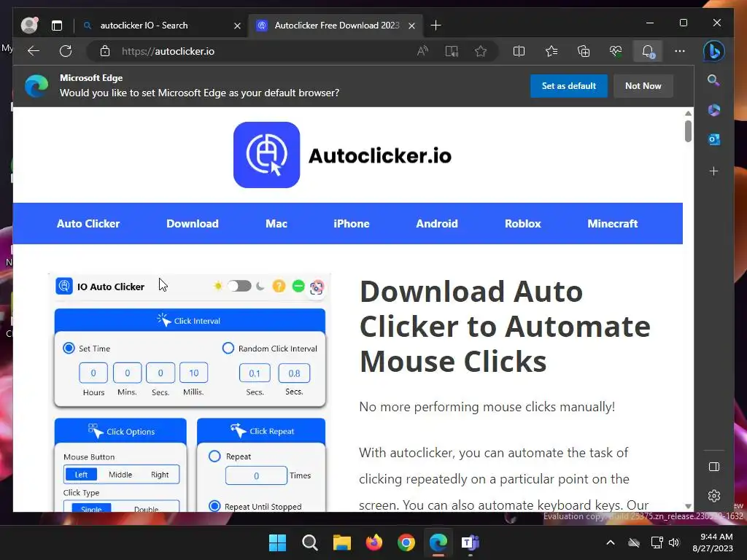Viewport: 747px width, 560px height.
Task: Switch to Autoclicker Free Download tab
Action: point(336,26)
